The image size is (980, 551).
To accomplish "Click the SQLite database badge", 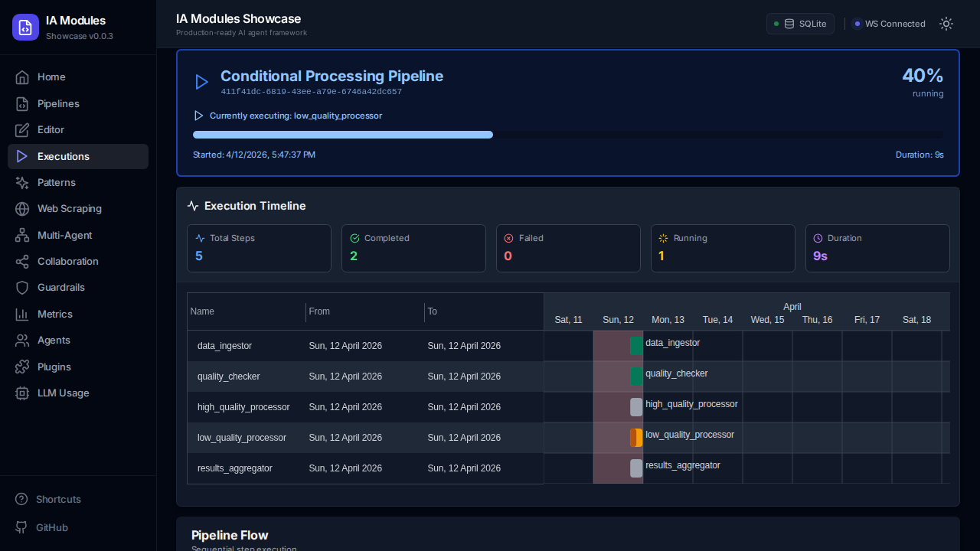I will 800,24.
